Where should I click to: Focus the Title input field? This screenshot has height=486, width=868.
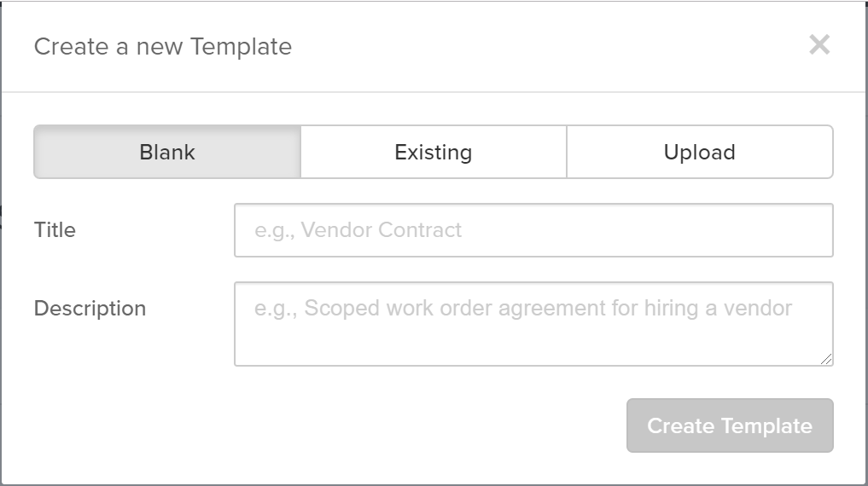(533, 230)
